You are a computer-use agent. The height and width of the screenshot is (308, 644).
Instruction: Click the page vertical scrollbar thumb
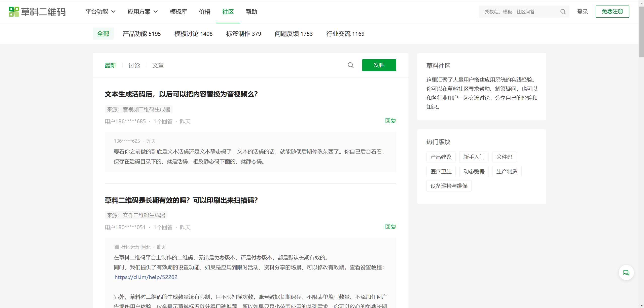641,32
